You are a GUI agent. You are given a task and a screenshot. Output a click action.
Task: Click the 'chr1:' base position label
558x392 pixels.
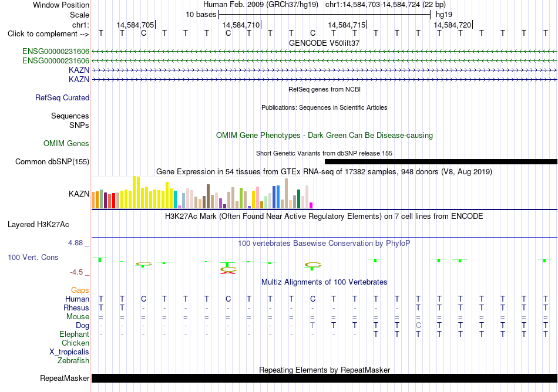tap(81, 25)
